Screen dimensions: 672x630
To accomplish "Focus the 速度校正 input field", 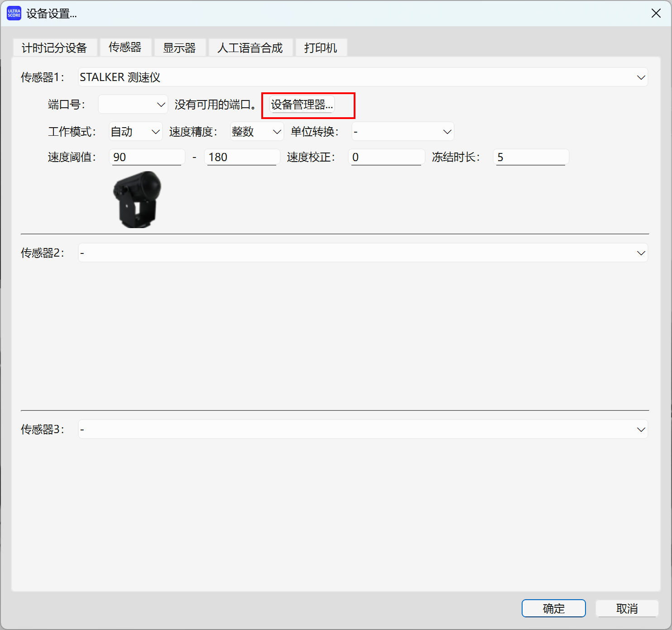I will 387,157.
